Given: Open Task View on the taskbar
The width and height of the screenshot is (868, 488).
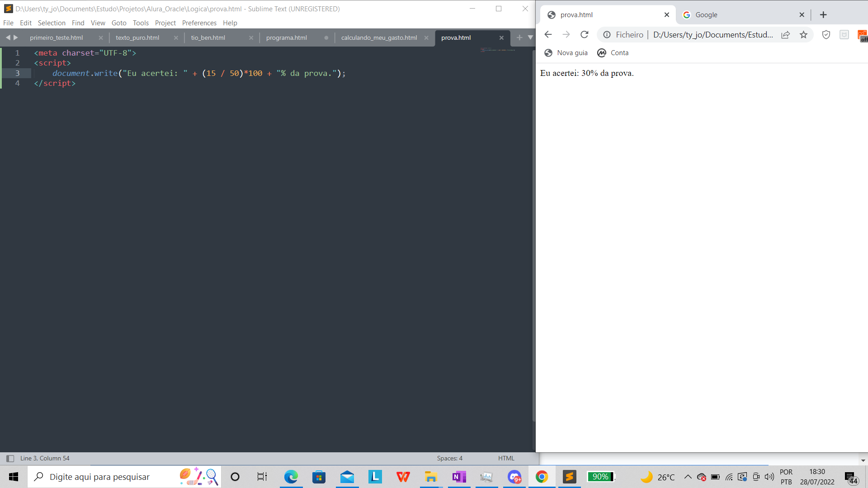Looking at the screenshot, I should coord(262,477).
